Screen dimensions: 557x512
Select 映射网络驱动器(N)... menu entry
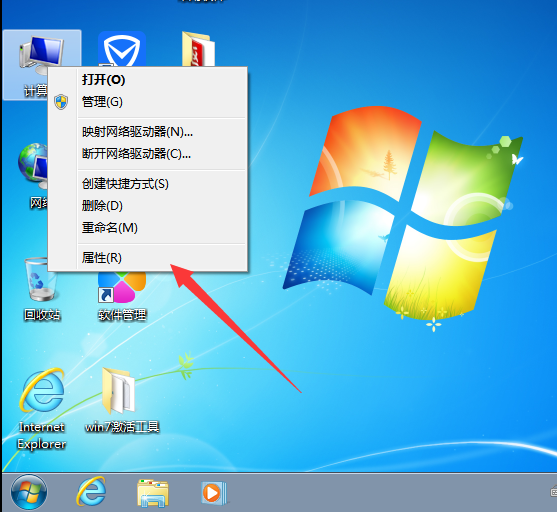click(147, 132)
